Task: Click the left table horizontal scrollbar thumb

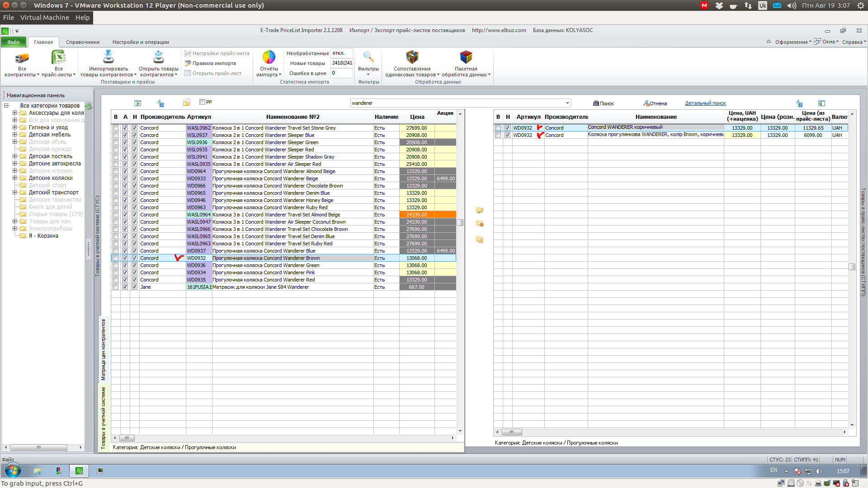Action: 127,438
